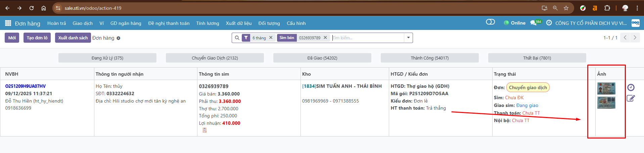Open the first ID card photo thumbnail
The width and height of the screenshot is (644, 153).
606,88
